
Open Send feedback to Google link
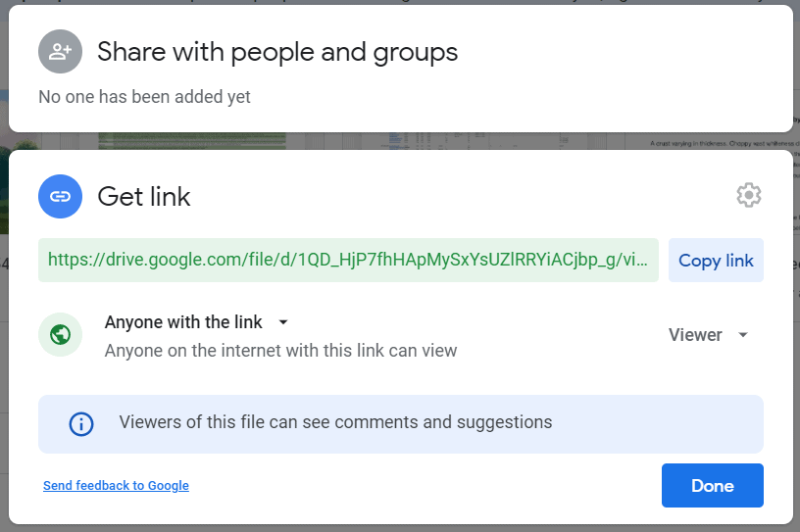116,486
